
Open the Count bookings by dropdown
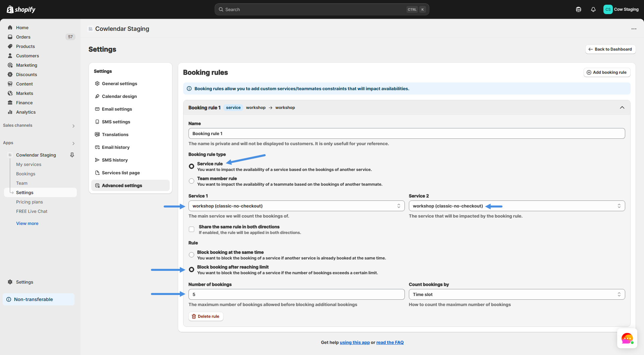tap(517, 294)
